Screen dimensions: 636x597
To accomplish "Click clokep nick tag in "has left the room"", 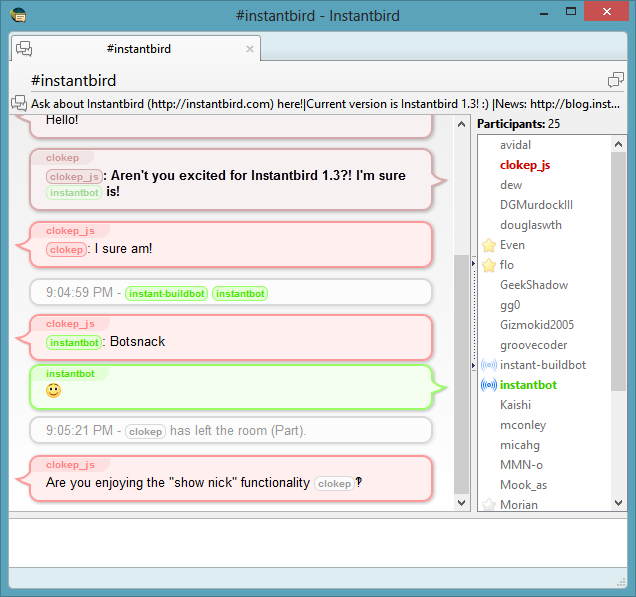I will (x=145, y=431).
